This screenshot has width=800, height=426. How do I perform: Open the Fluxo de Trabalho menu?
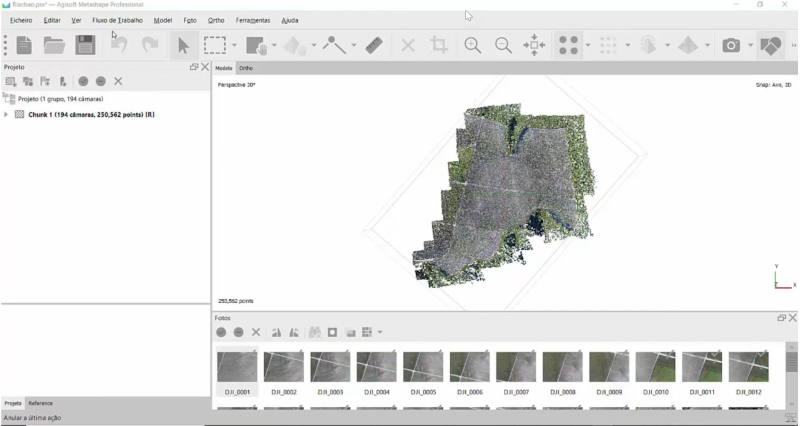[x=117, y=20]
